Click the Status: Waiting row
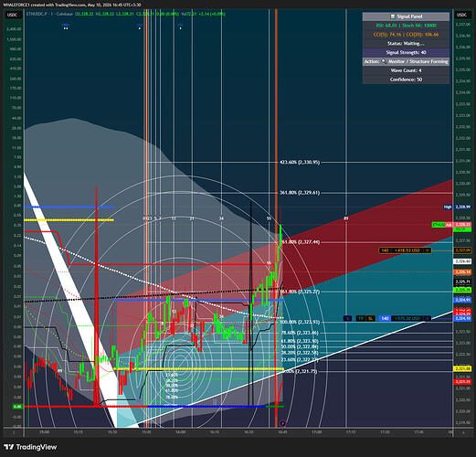The width and height of the screenshot is (476, 457). click(406, 44)
